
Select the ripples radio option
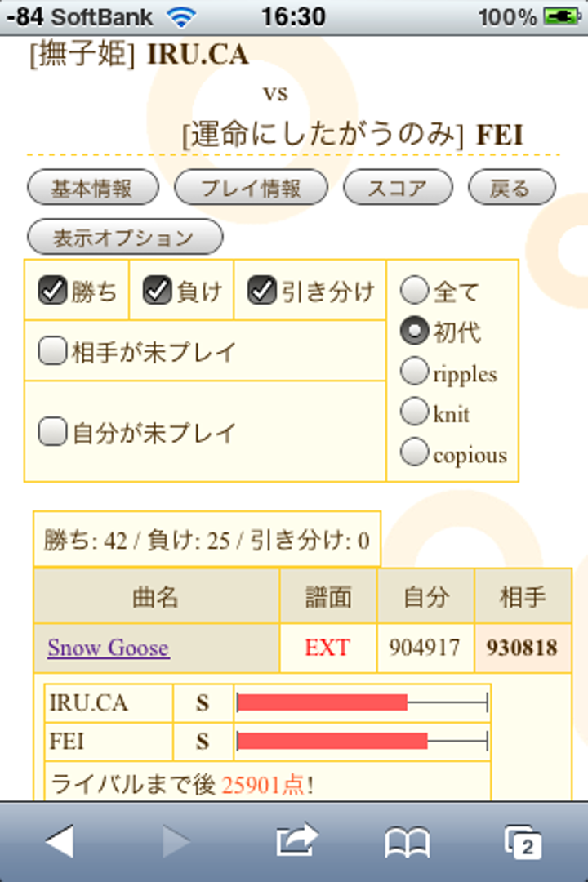[x=415, y=372]
